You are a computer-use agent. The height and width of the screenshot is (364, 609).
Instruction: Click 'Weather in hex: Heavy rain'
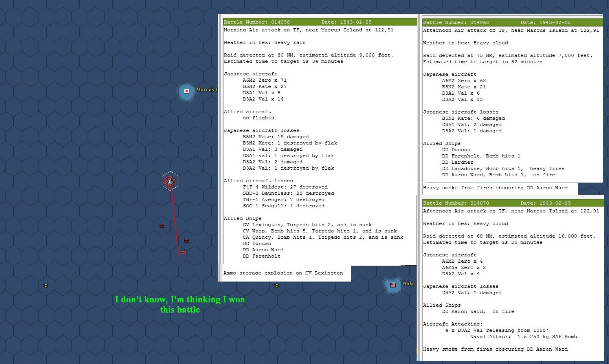click(264, 42)
